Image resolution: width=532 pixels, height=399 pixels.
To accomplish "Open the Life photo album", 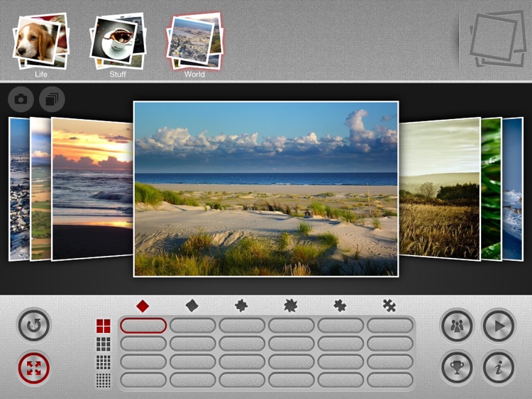I will (40, 41).
